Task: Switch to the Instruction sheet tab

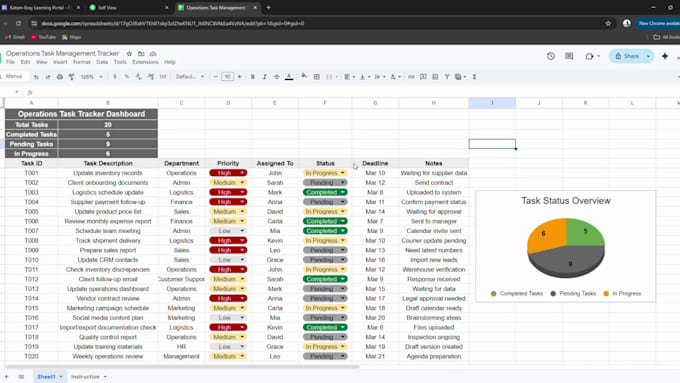Action: coord(85,377)
